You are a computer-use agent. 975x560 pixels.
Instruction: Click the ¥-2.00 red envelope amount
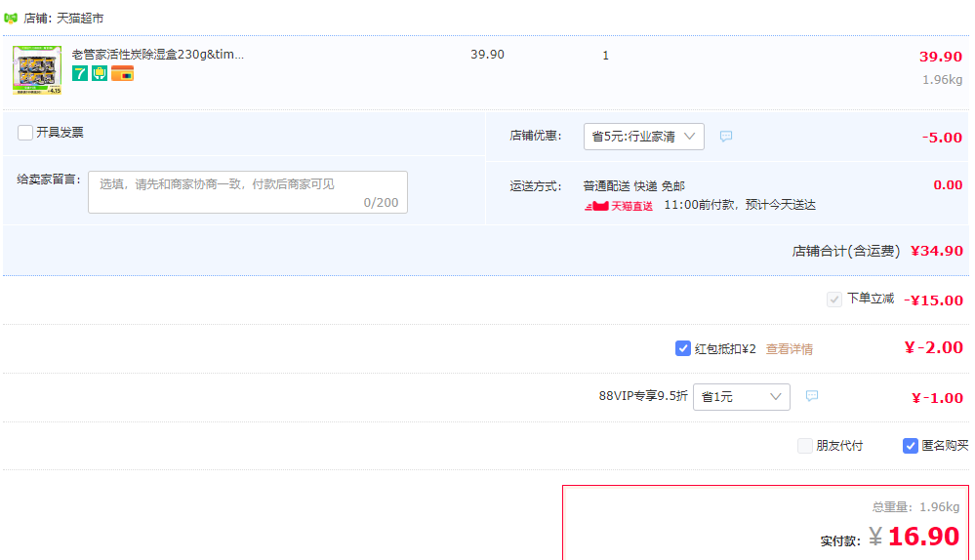click(x=933, y=347)
